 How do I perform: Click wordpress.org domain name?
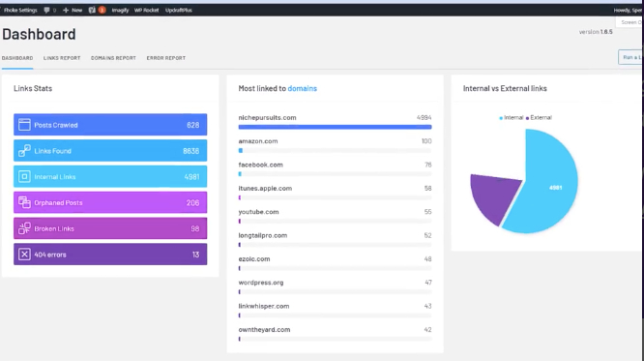pos(261,283)
